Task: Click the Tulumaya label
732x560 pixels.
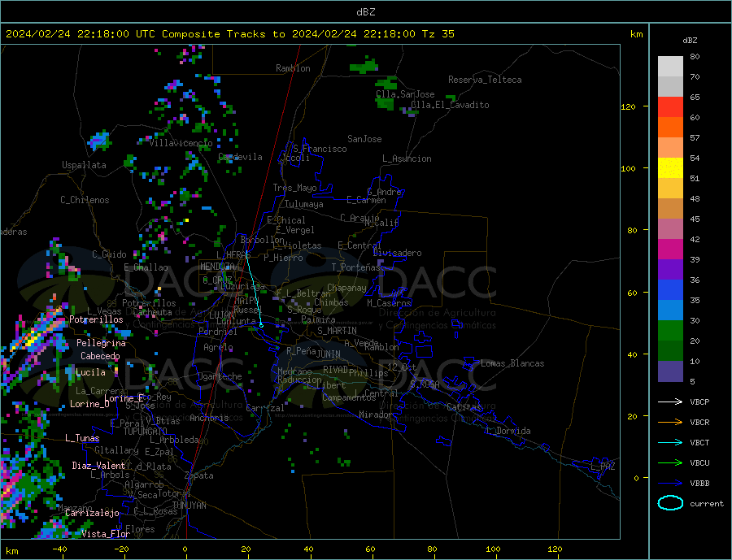Action: pos(304,204)
